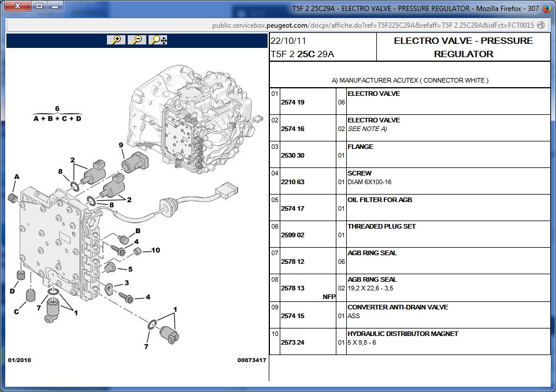The width and height of the screenshot is (556, 392).
Task: Open oil filter part number 2574 17
Action: pos(292,208)
